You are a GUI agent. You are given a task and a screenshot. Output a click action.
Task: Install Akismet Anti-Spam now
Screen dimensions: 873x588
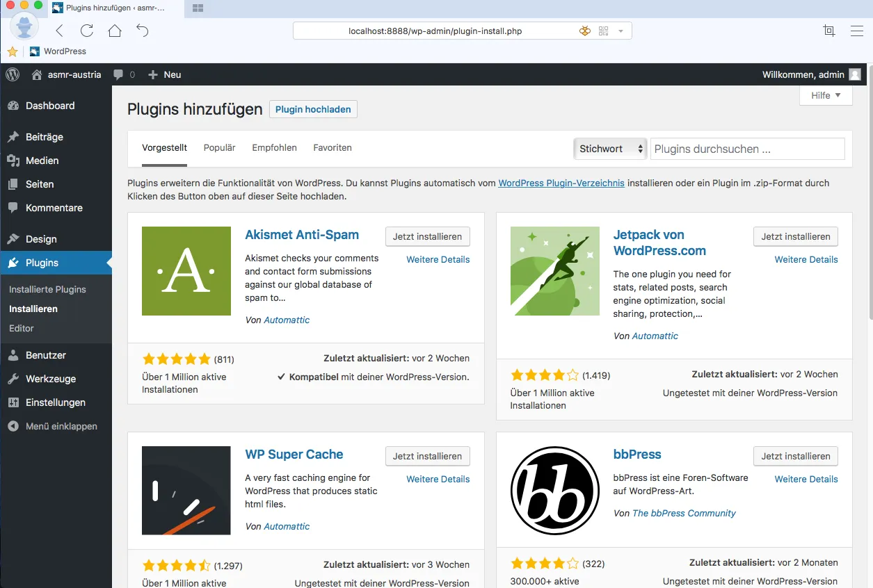428,236
